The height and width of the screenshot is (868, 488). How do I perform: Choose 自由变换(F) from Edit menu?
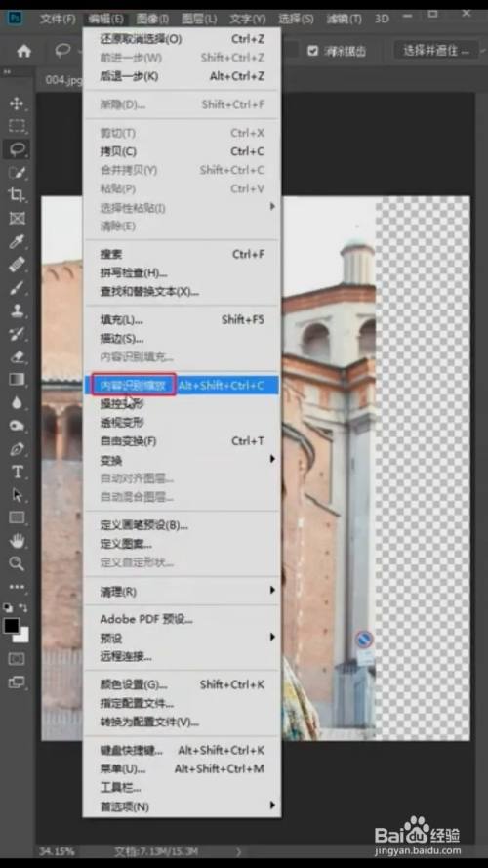(x=182, y=441)
